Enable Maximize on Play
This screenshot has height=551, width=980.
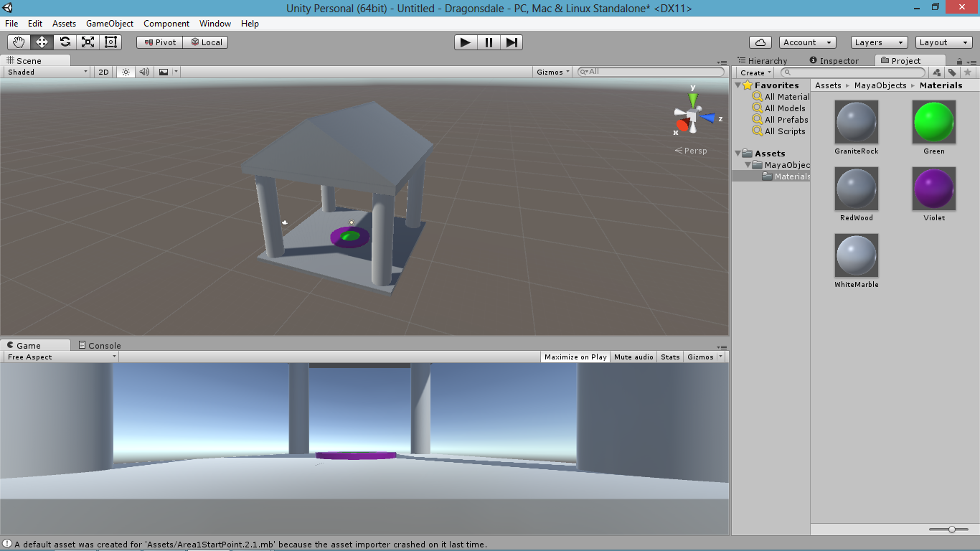click(x=575, y=357)
